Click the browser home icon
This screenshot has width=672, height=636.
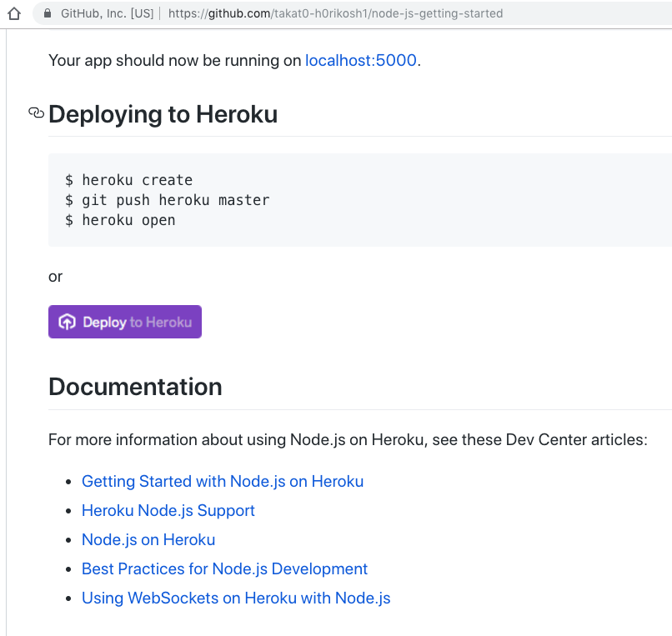[14, 13]
